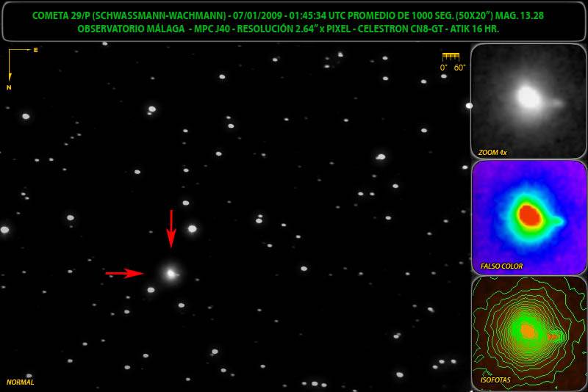Open the ZOOM 4x grayscale comet panel
This screenshot has width=588, height=392.
(x=528, y=101)
